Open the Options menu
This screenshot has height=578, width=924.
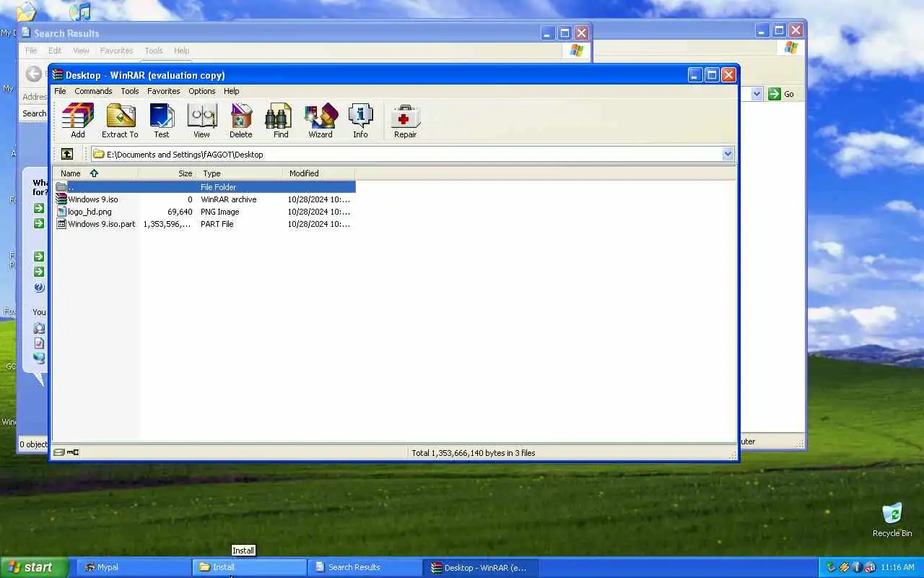[x=202, y=91]
